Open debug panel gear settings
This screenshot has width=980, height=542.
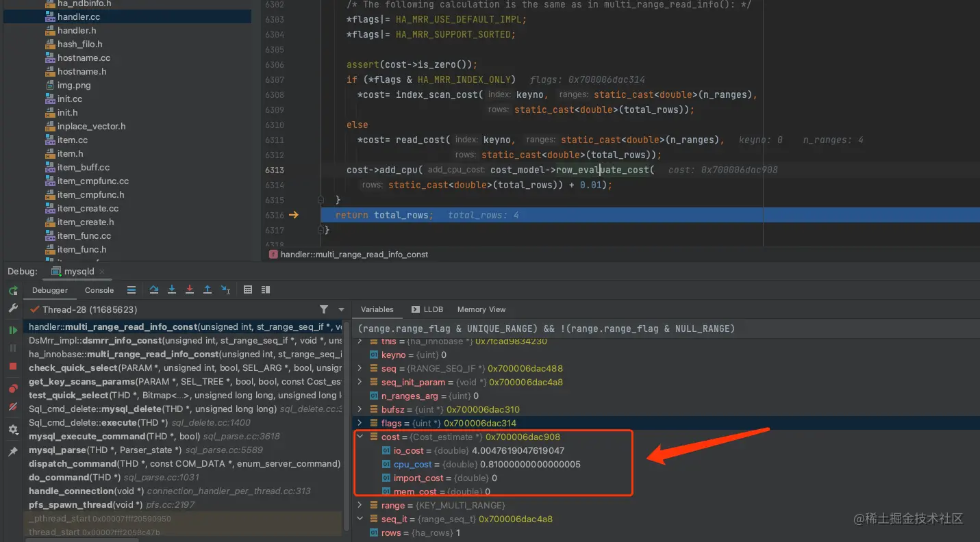point(13,430)
